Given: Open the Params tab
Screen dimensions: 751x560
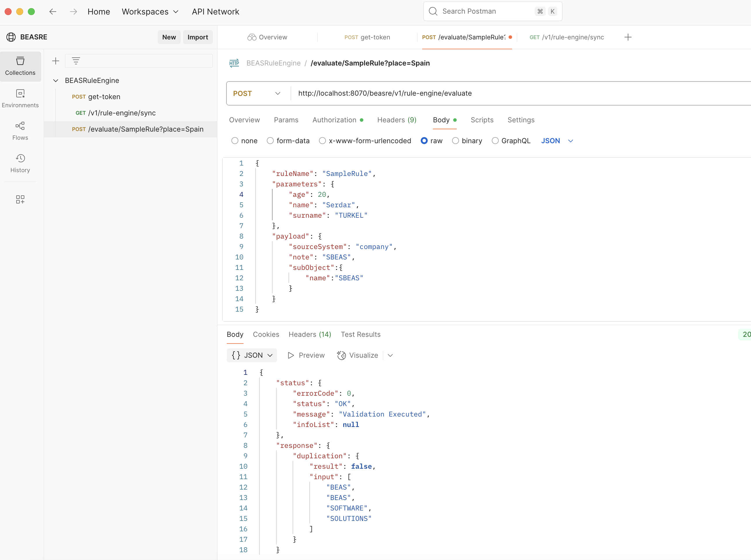Looking at the screenshot, I should [x=286, y=120].
